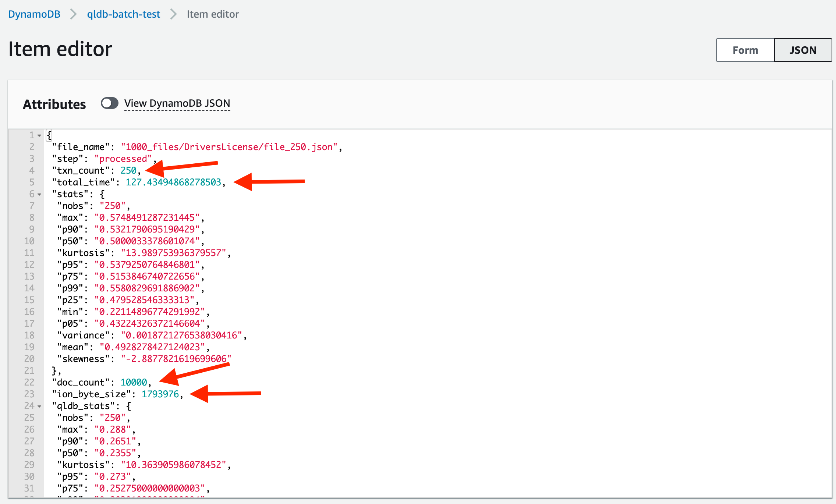Click the skewness value -2.8877821619699606
Viewport: 836px width, 504px height.
pos(176,359)
